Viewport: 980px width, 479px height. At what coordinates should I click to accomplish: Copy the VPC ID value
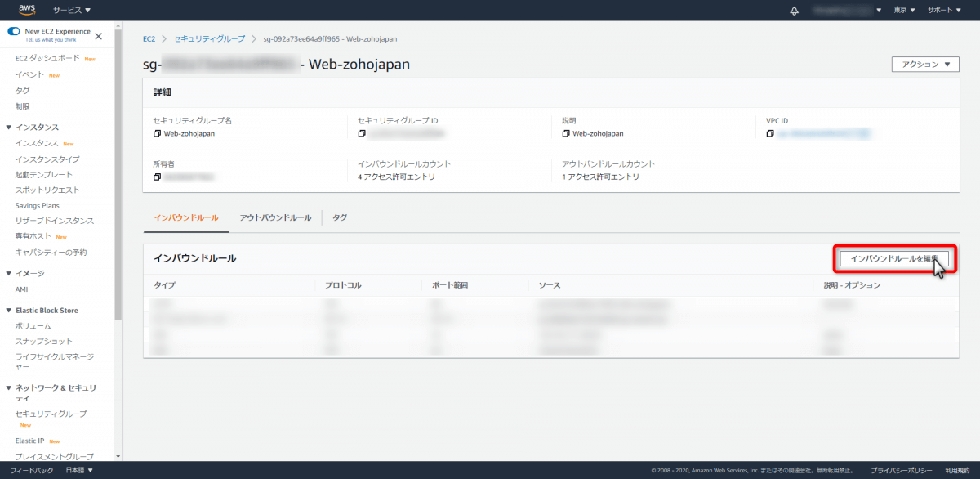pos(770,133)
